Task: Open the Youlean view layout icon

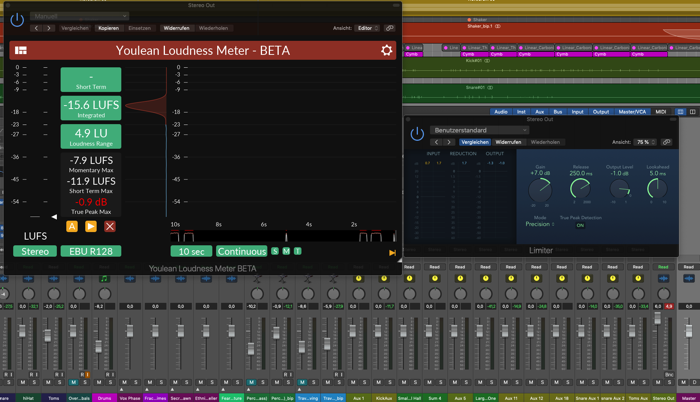Action: point(21,50)
